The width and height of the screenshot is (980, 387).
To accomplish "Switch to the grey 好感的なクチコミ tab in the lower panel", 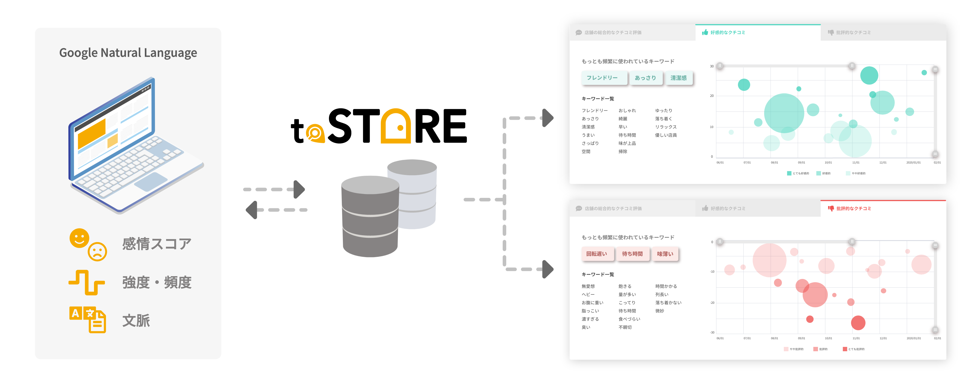I will [x=757, y=208].
